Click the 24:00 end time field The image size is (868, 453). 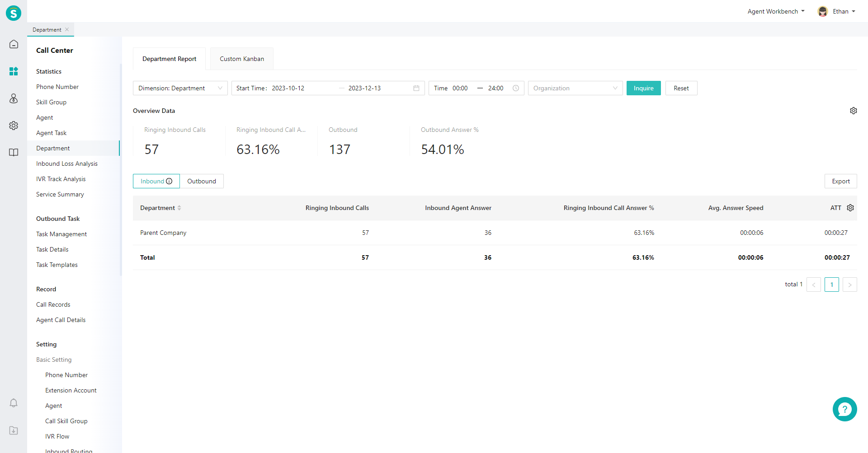point(496,88)
